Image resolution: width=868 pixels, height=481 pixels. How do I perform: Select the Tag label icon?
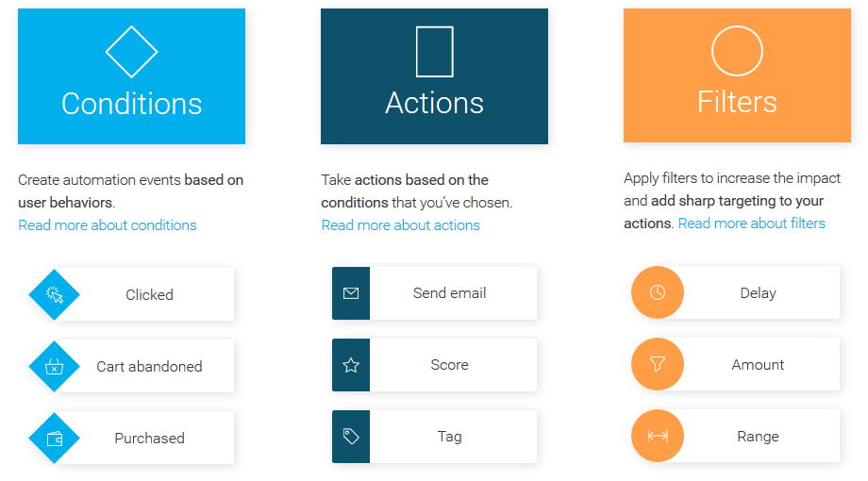pos(351,436)
